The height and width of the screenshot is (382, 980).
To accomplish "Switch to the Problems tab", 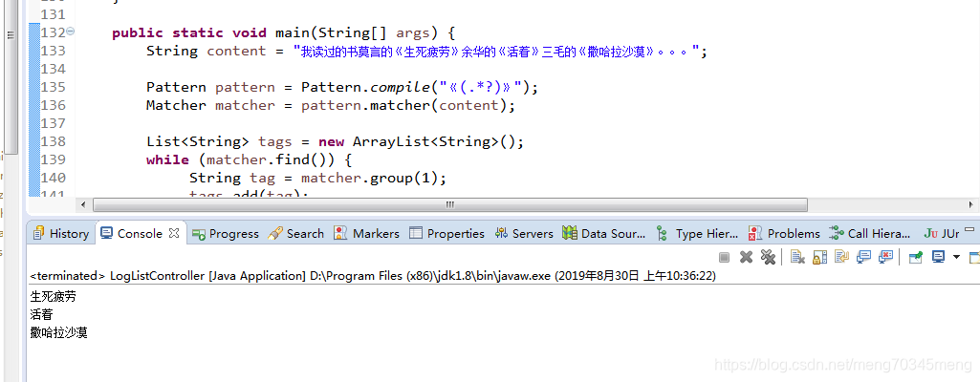I will click(x=784, y=233).
